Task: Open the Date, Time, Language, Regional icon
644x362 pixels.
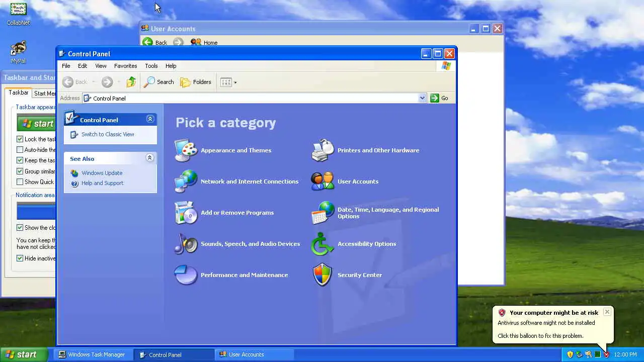Action: (323, 213)
